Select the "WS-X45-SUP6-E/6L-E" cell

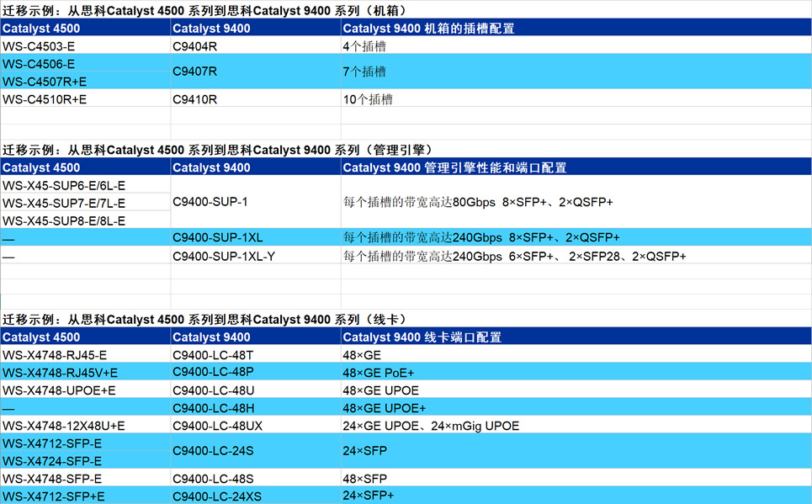click(86, 185)
